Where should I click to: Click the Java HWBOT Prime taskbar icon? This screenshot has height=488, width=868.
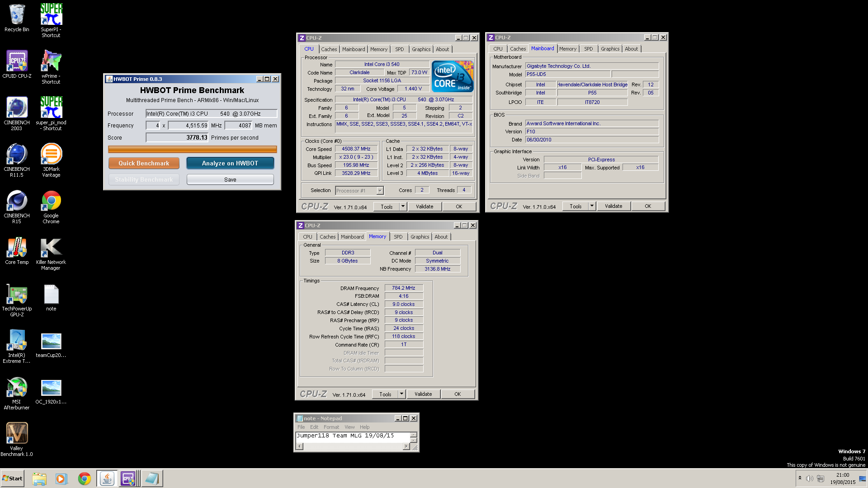click(x=107, y=479)
